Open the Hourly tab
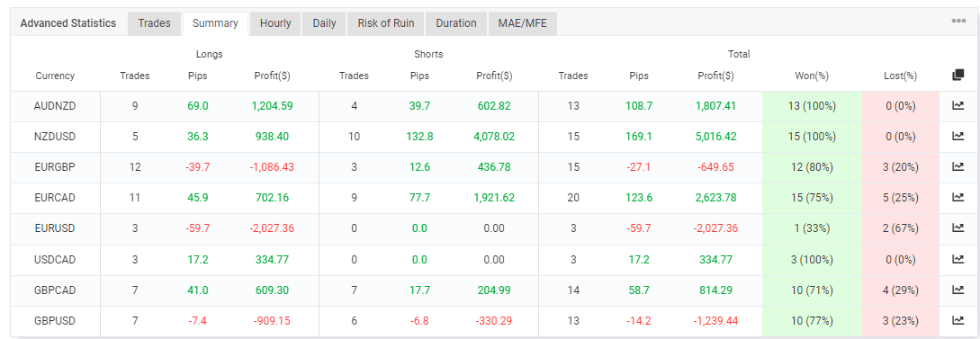This screenshot has height=339, width=980. point(275,23)
